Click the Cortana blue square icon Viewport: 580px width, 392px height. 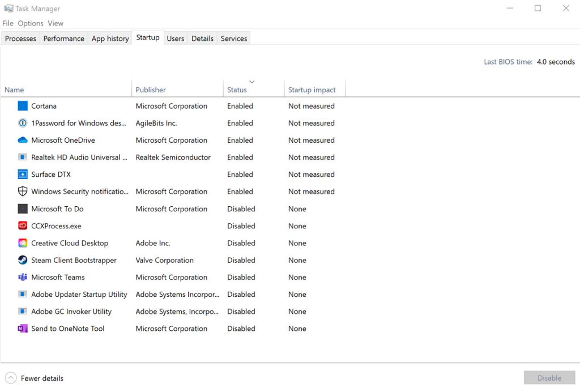(x=23, y=106)
